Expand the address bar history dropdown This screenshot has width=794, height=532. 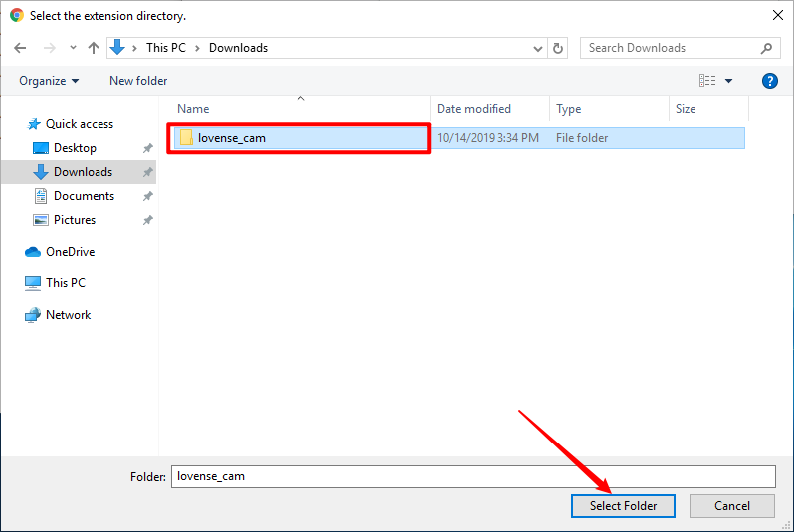pos(537,48)
